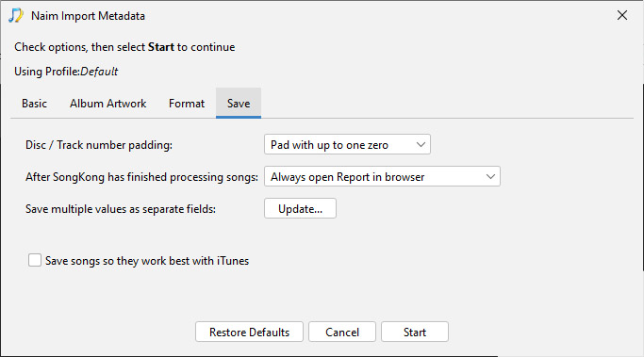Click the SongKong music note icon
Image resolution: width=644 pixels, height=357 pixels.
pyautogui.click(x=16, y=16)
